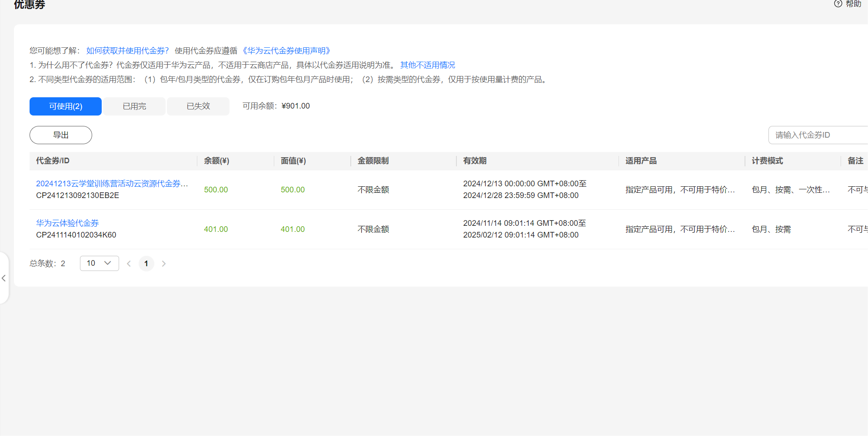Click the truncated 包月、按需、一次性 billing cell
The width and height of the screenshot is (868, 436).
791,190
